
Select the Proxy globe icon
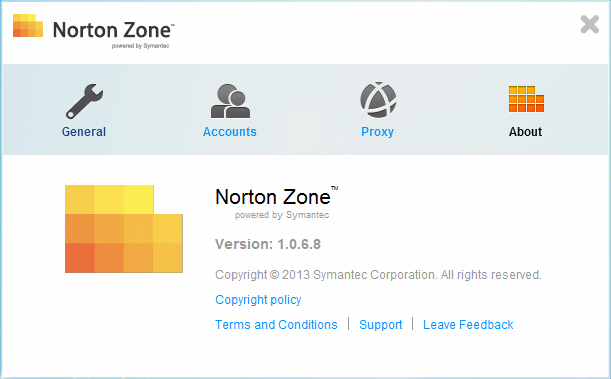tap(378, 100)
